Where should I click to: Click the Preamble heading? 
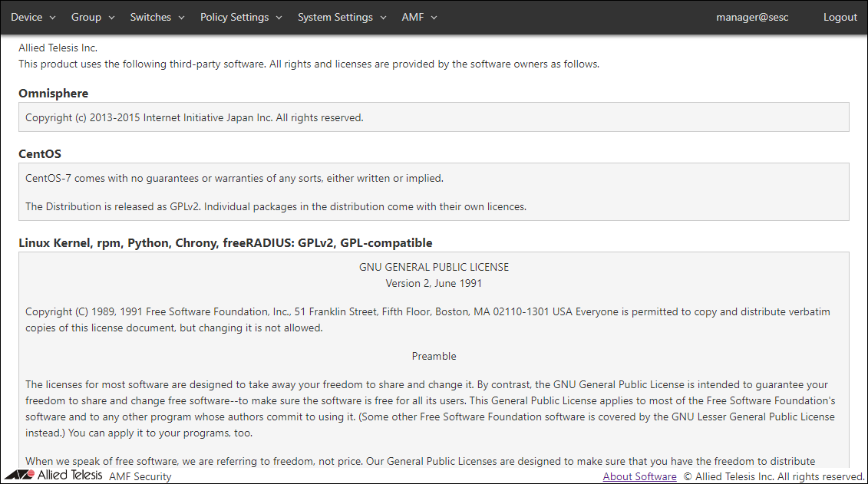click(434, 356)
